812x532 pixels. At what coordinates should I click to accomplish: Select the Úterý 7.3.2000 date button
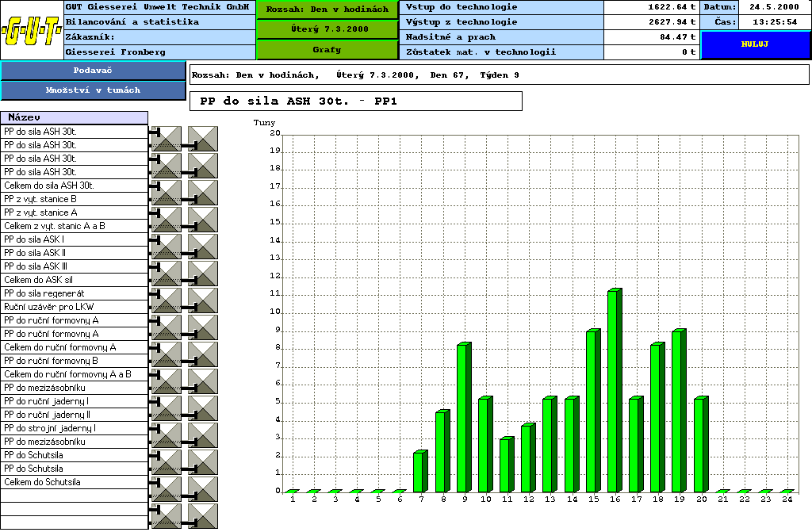coord(327,29)
